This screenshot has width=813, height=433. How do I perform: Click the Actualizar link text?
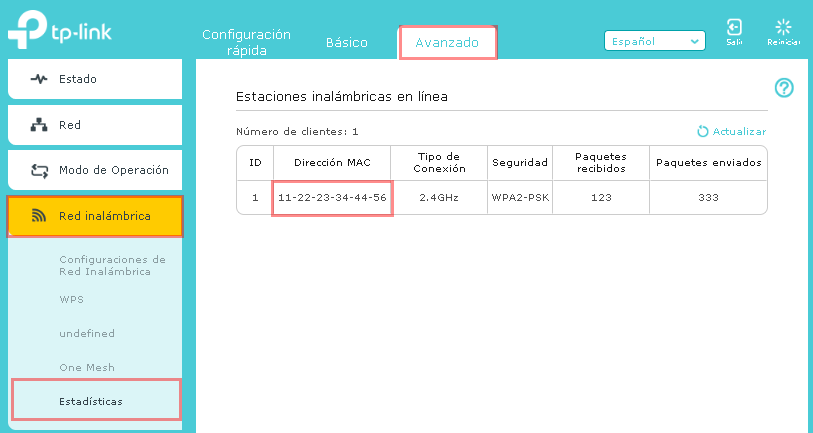click(x=739, y=131)
